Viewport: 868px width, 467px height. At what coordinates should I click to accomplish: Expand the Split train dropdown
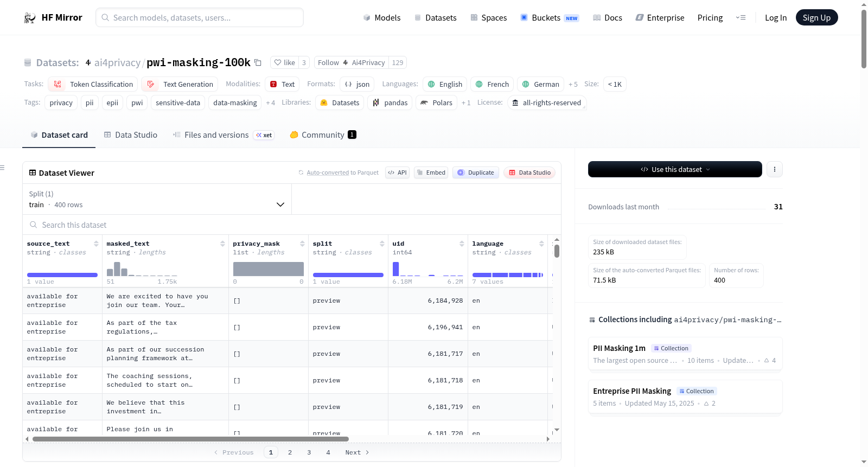(157, 199)
